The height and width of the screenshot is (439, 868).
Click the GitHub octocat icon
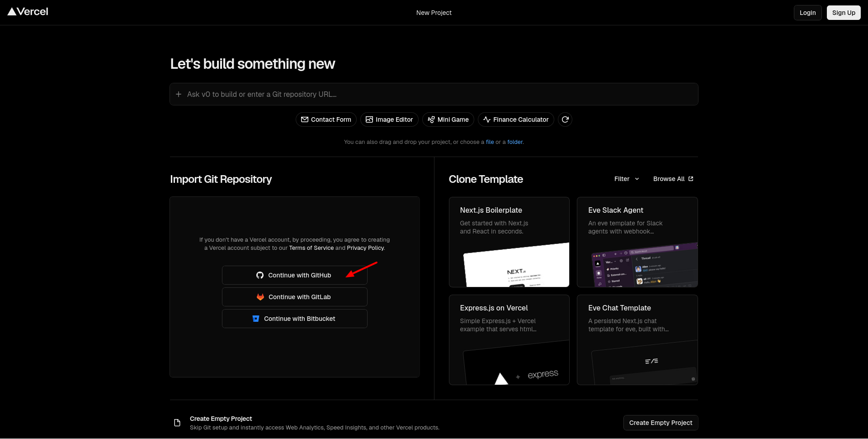260,275
